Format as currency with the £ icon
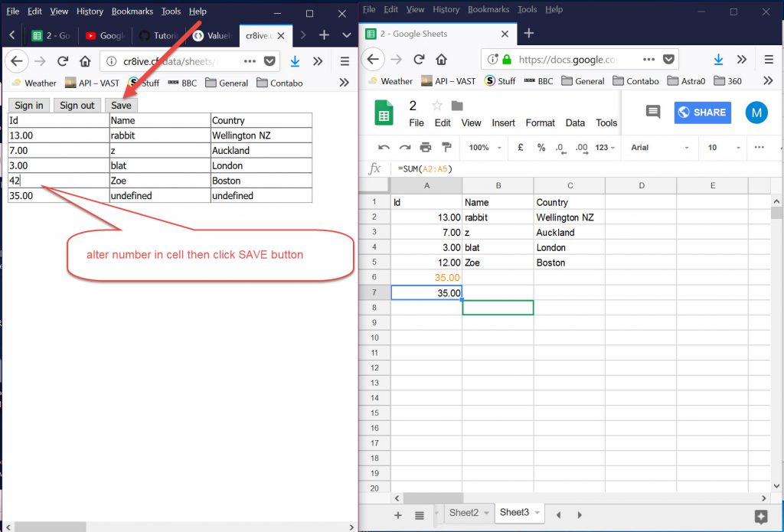The width and height of the screenshot is (784, 532). pyautogui.click(x=521, y=148)
